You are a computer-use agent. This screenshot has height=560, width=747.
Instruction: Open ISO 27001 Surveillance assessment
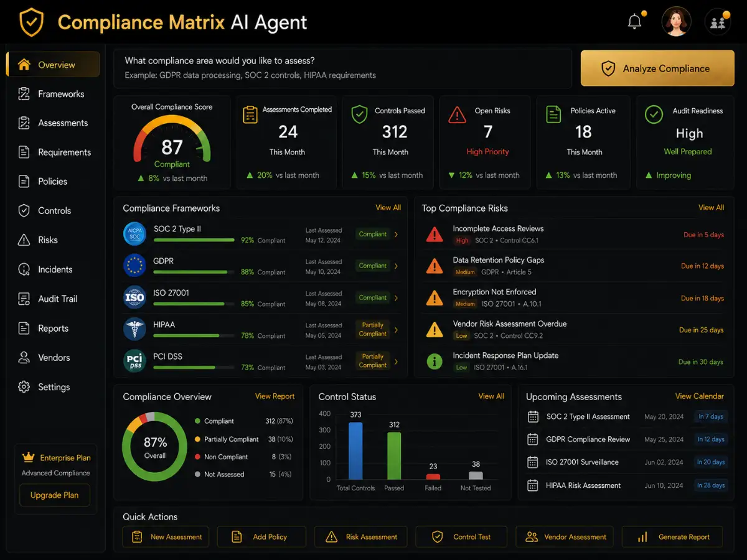(627, 462)
